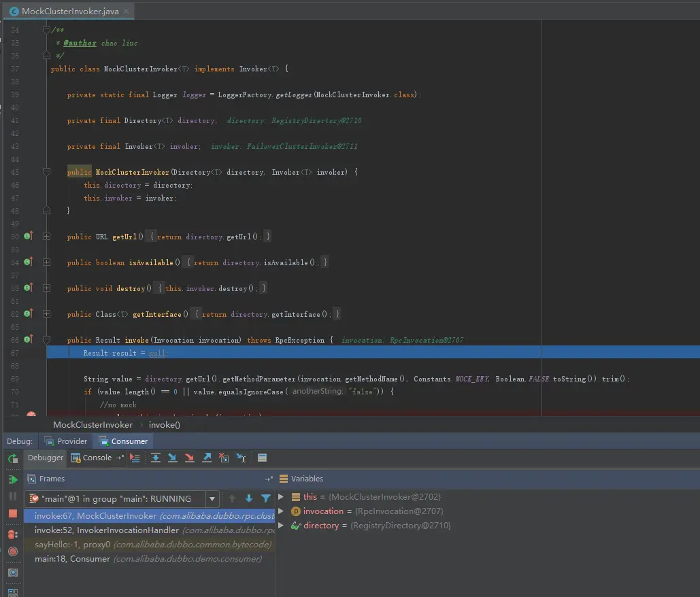Click line number 69 in the gutter
Viewport: 700px width, 597px height.
click(15, 379)
